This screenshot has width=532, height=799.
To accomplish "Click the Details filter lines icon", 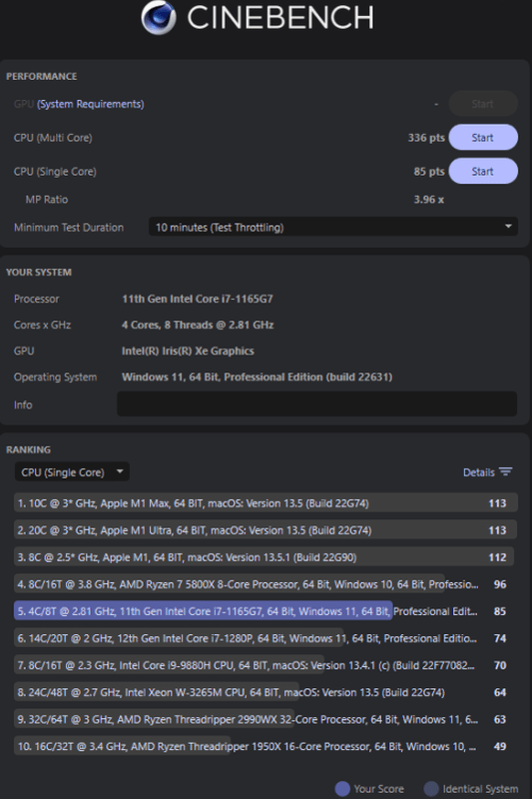I will pos(505,471).
